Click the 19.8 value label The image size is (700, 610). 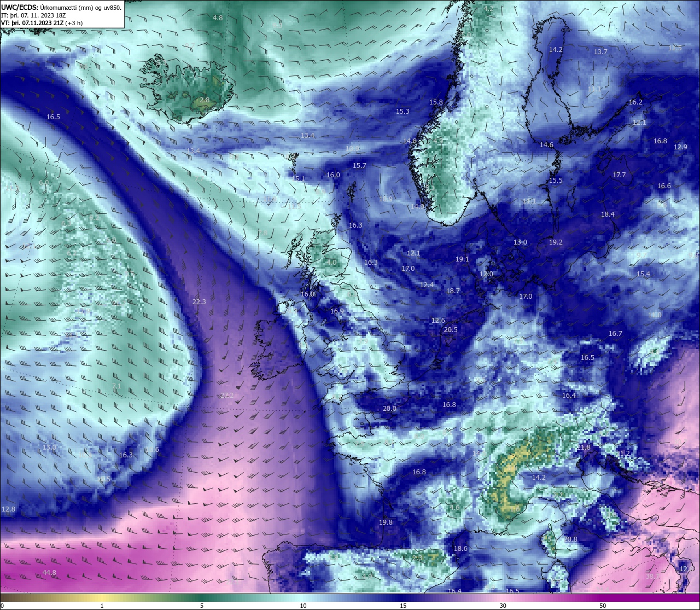[386, 522]
